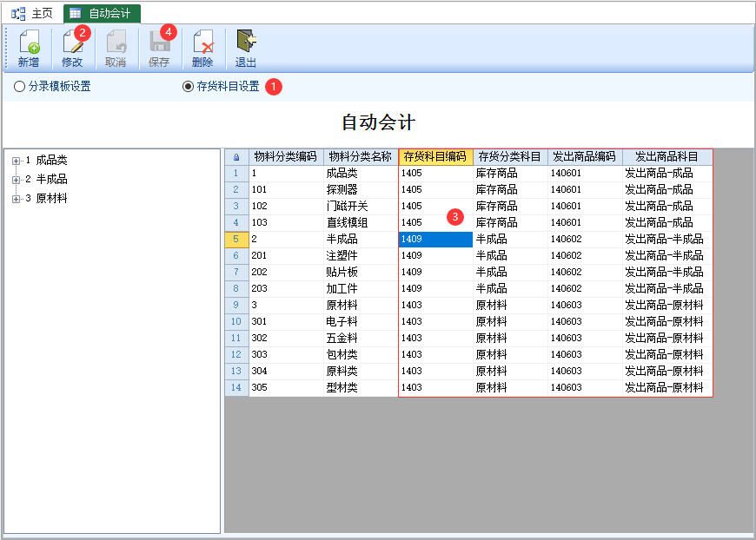Click the highlighted 1409 cell in row 5

435,240
